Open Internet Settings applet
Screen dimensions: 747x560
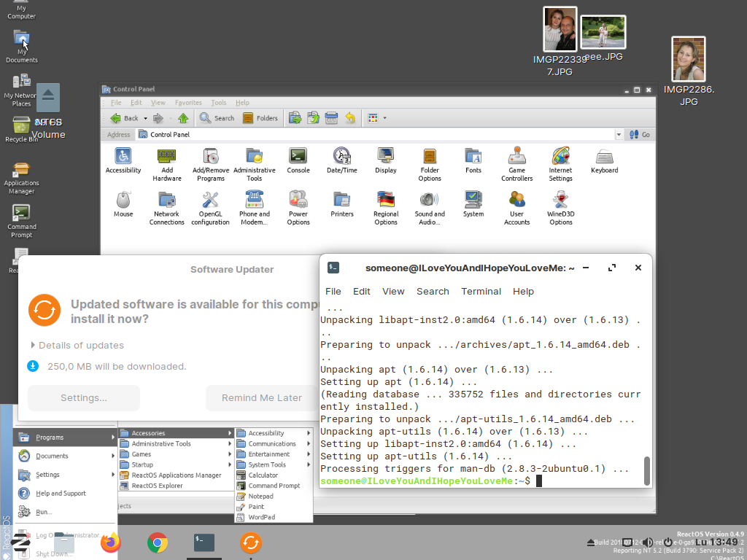tap(561, 164)
